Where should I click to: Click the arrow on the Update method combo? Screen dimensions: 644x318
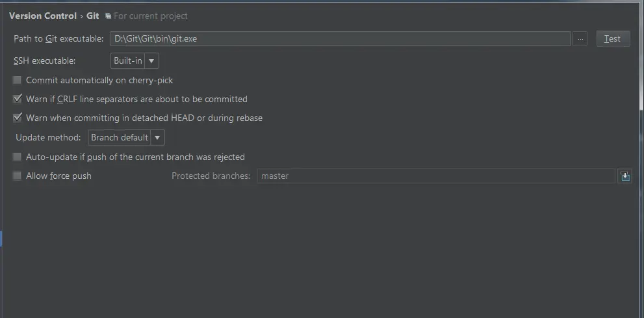click(x=158, y=137)
